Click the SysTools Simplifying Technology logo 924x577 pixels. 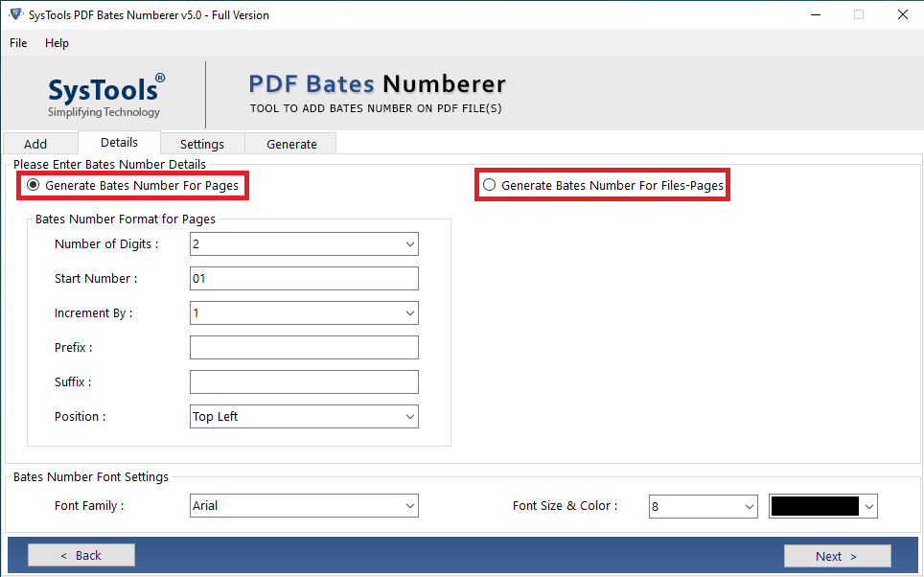coord(106,96)
